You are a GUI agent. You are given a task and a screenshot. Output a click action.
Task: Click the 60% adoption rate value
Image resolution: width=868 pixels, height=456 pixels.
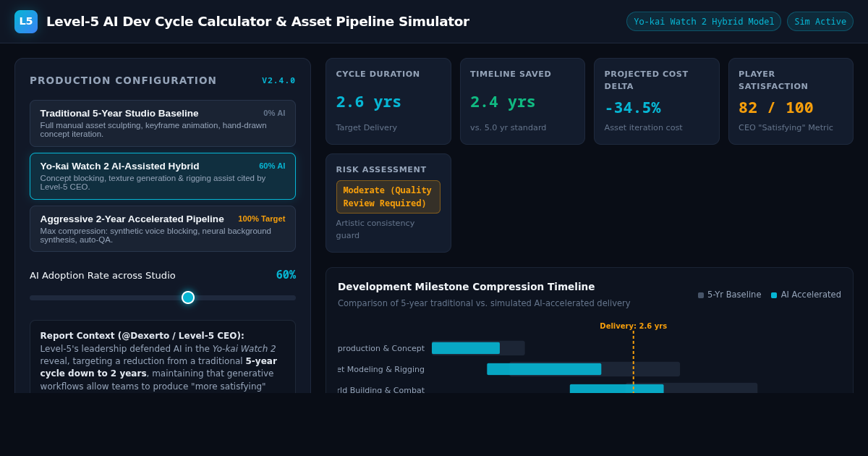286,275
